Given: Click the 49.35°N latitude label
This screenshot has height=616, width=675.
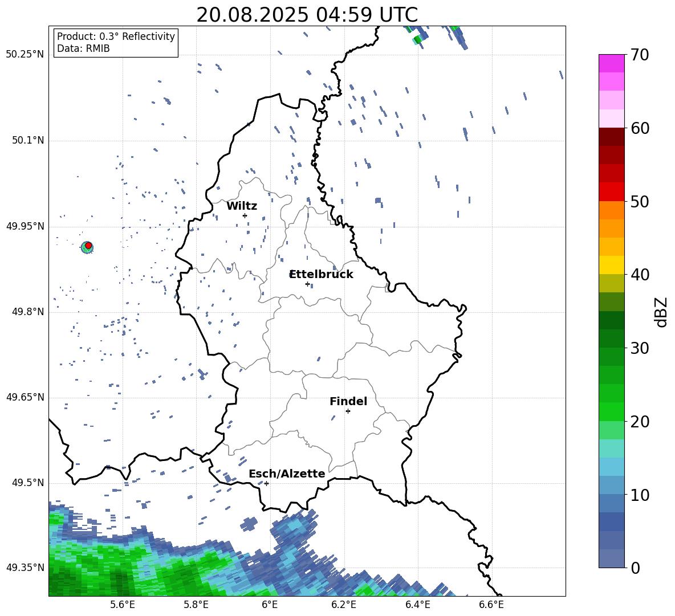Looking at the screenshot, I should [x=25, y=568].
